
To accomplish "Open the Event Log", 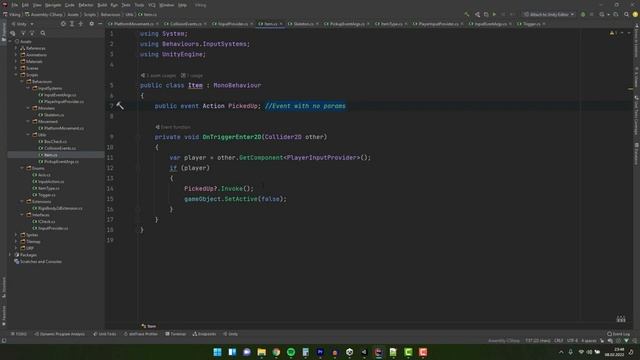I will (x=619, y=334).
